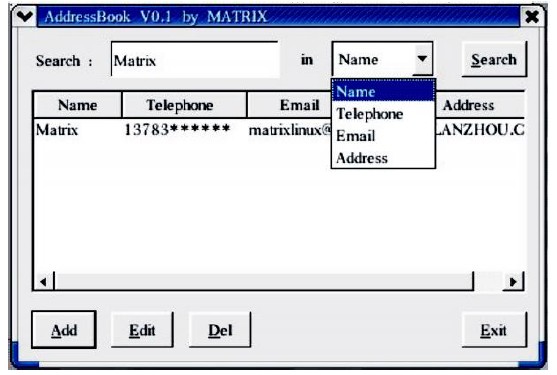This screenshot has width=557, height=375.
Task: Open the window menu icon in title bar
Action: 24,16
